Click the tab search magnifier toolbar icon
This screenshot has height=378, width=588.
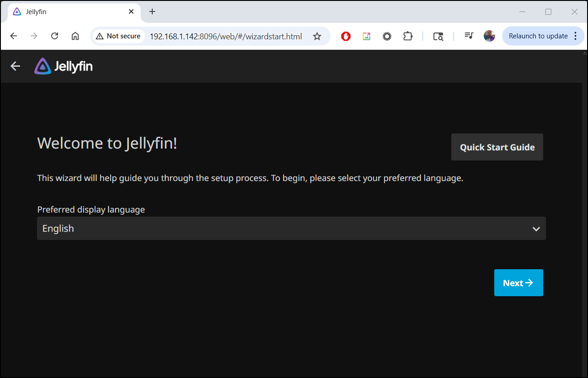click(x=438, y=36)
